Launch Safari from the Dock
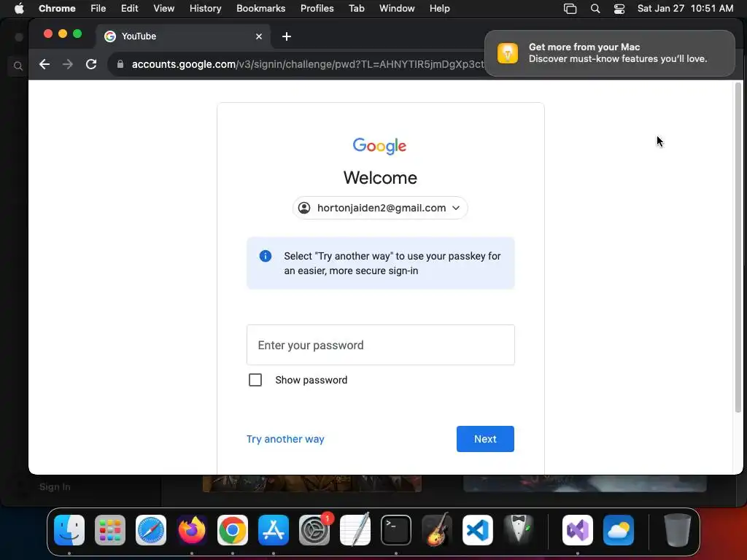Viewport: 747px width, 560px height. [151, 530]
